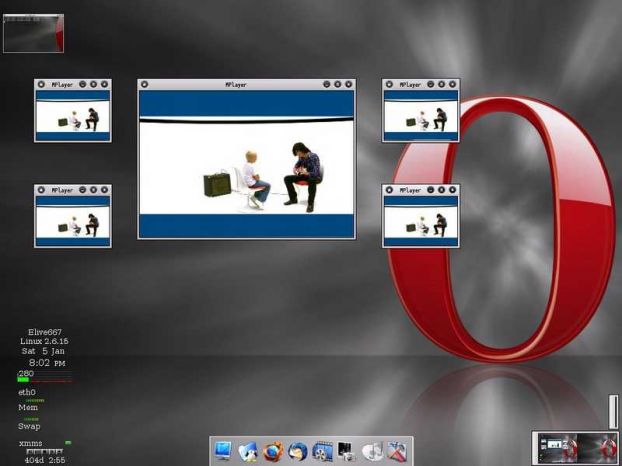Select the 'Mem' monitor label
622x466 pixels.
(x=28, y=407)
